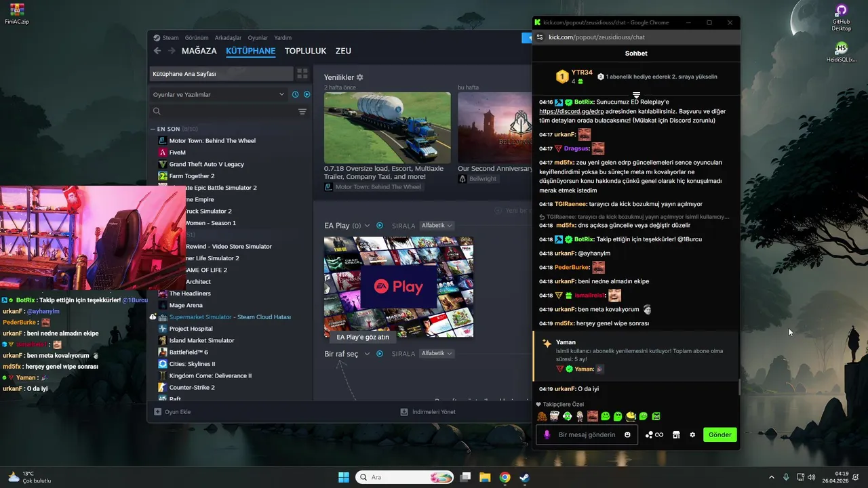Open Steam from the taskbar
Image resolution: width=868 pixels, height=488 pixels.
524,477
